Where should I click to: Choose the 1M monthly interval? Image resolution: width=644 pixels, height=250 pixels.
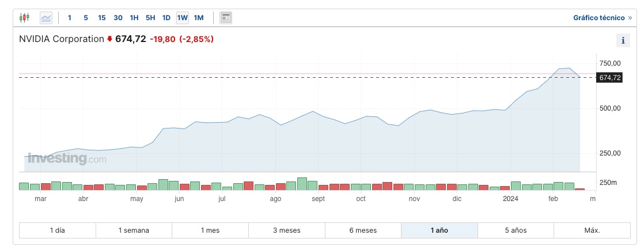pyautogui.click(x=199, y=18)
